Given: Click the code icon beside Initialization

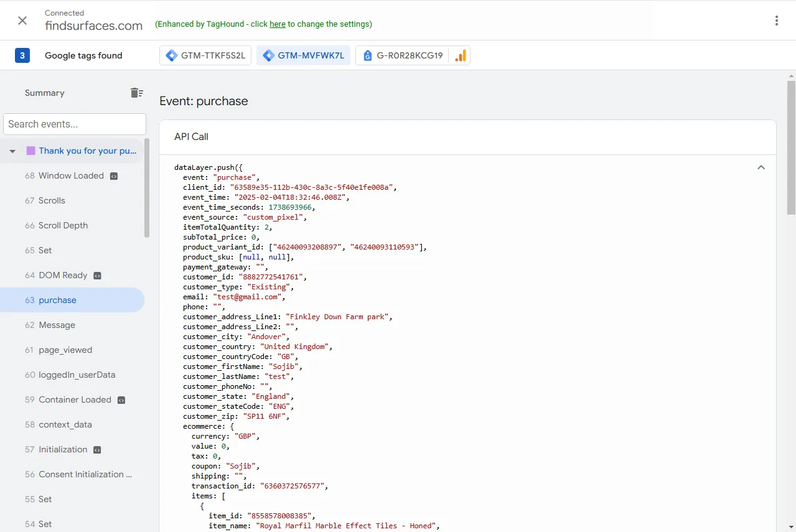Looking at the screenshot, I should [97, 450].
